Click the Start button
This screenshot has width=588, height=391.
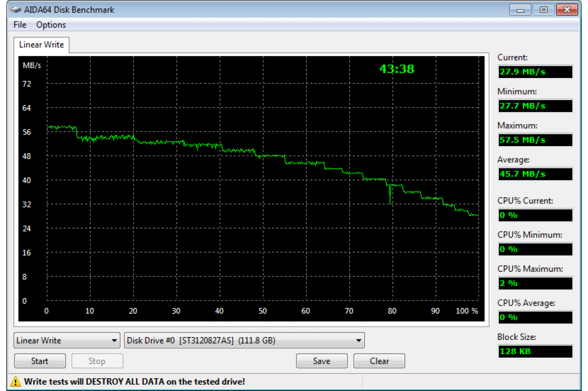click(x=40, y=361)
